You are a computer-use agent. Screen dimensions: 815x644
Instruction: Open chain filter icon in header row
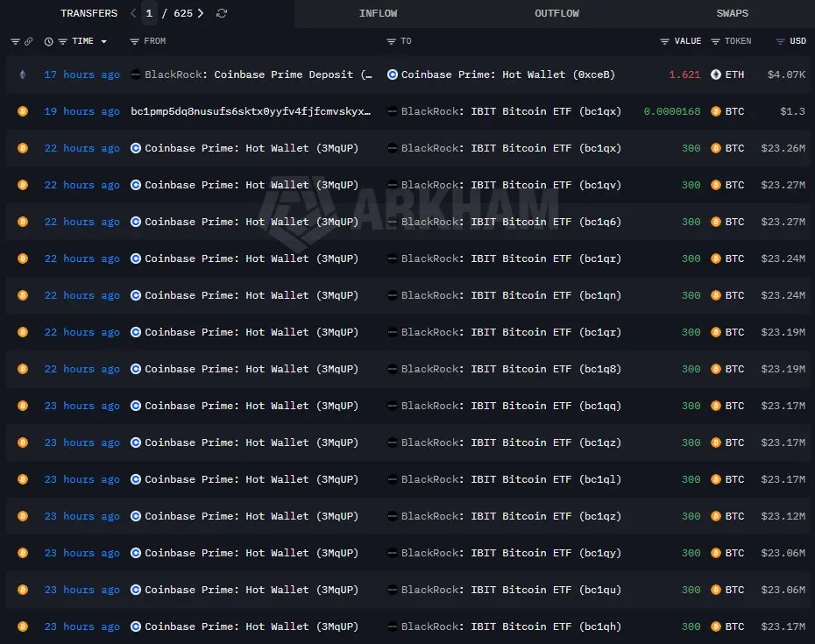[15, 41]
